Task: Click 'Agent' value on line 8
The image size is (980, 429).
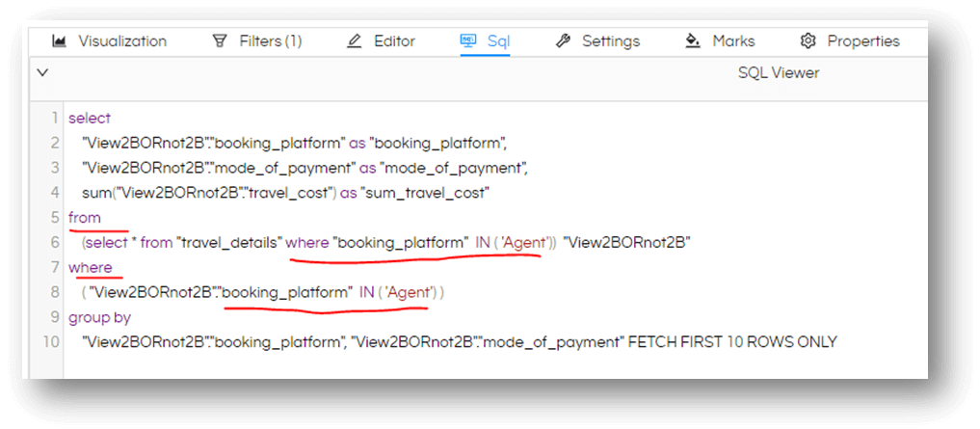Action: point(410,293)
